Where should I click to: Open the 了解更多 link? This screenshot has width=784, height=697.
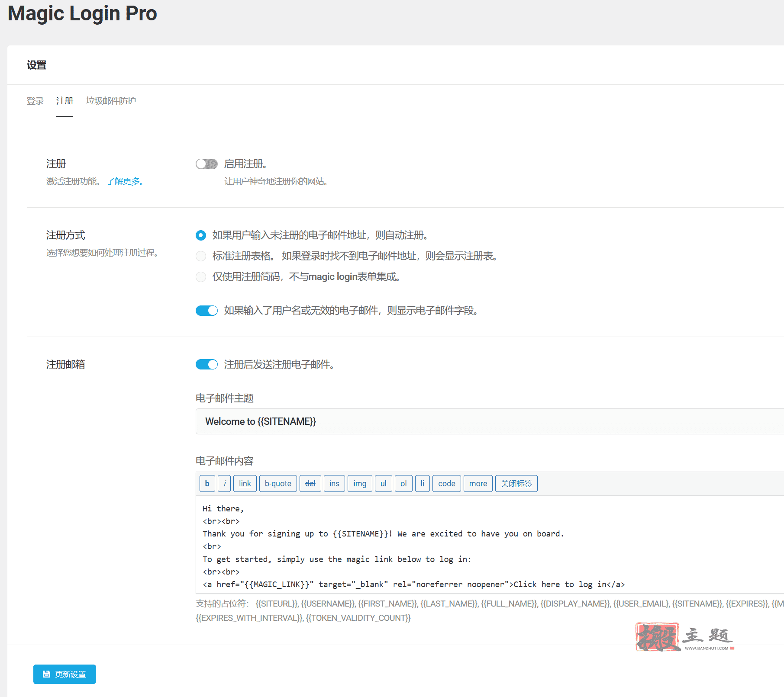125,181
